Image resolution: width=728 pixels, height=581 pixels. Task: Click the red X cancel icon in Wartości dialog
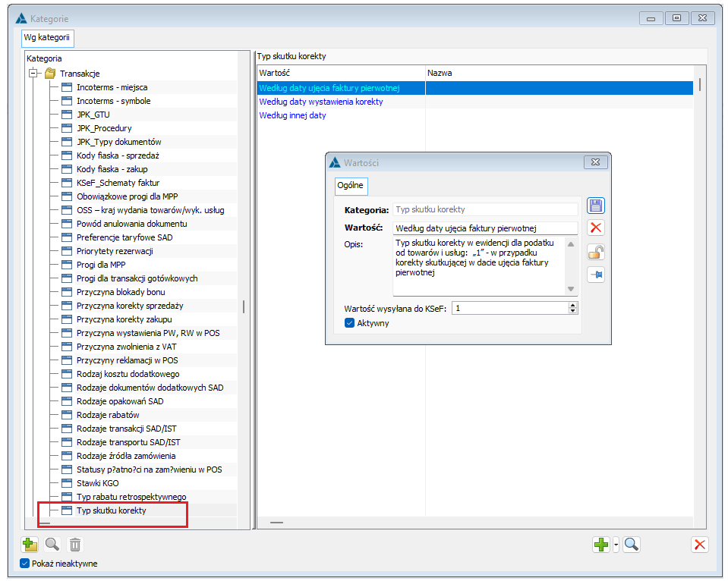pyautogui.click(x=595, y=228)
